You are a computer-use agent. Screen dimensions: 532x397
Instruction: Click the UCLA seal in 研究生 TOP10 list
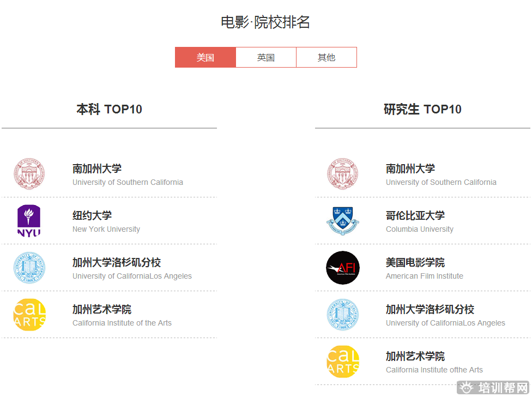pos(343,315)
